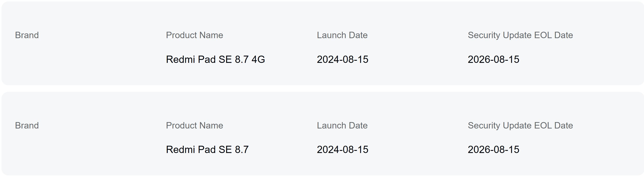Click the 4G tablet's EOL date 2026-08-15
Image resolution: width=644 pixels, height=176 pixels.
tap(494, 59)
